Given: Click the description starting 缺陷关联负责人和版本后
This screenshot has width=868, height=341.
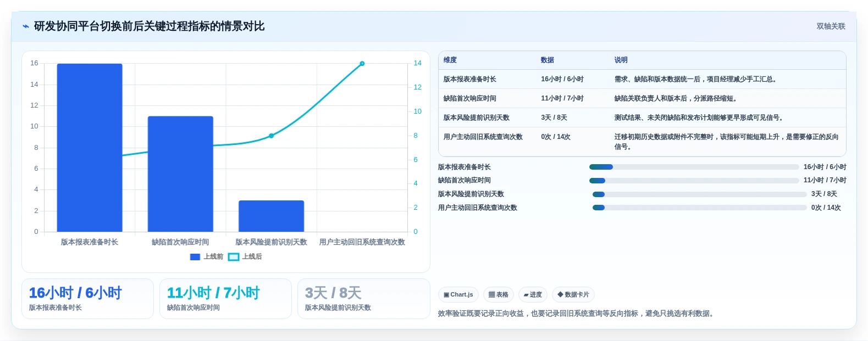Looking at the screenshot, I should pos(676,99).
